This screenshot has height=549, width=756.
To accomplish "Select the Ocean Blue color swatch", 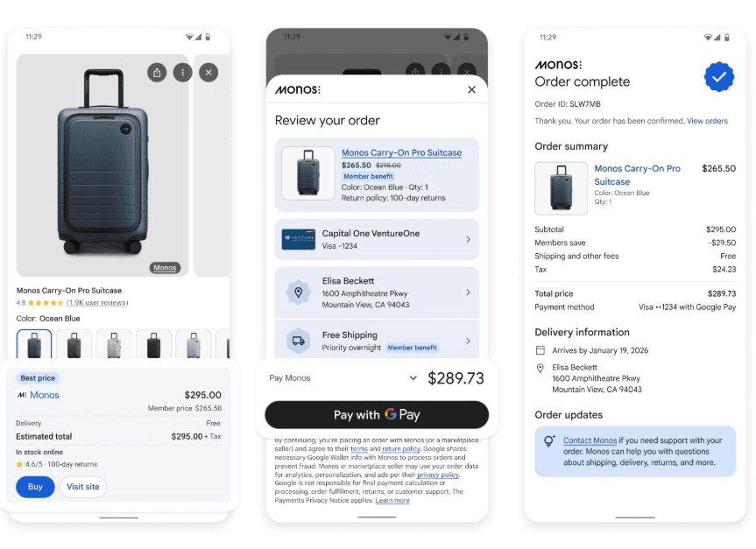I will coord(34,343).
